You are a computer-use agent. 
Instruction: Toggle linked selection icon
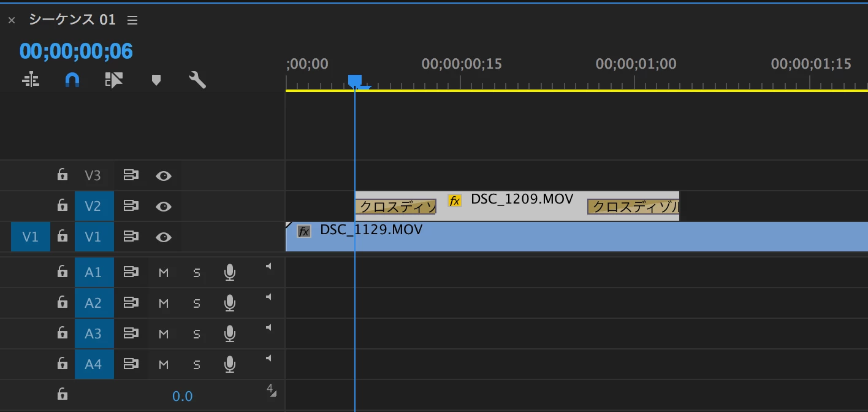114,80
